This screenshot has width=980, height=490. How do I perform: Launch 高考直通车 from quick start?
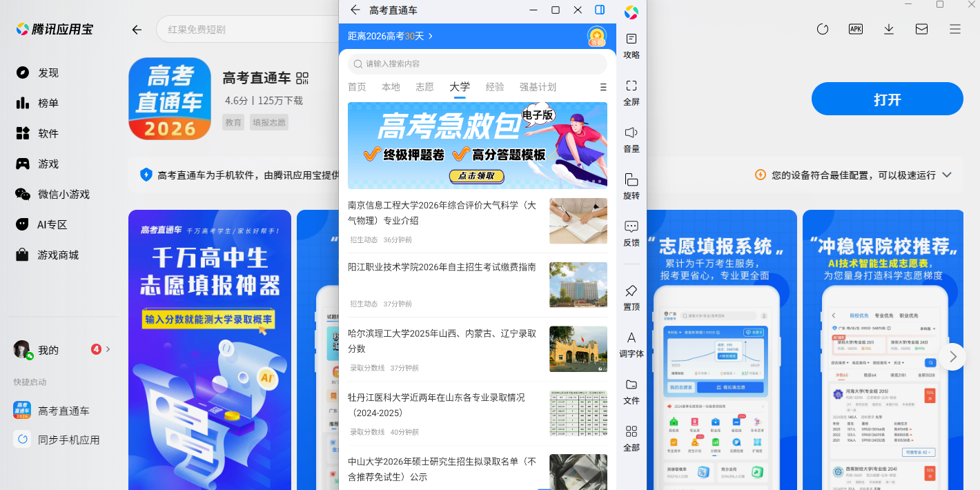point(52,411)
